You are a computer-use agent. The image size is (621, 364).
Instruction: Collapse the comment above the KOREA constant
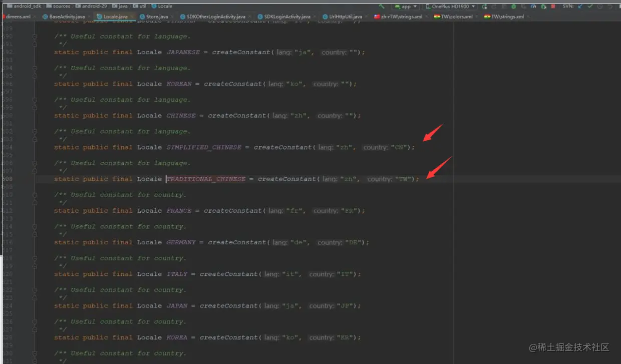(x=35, y=321)
